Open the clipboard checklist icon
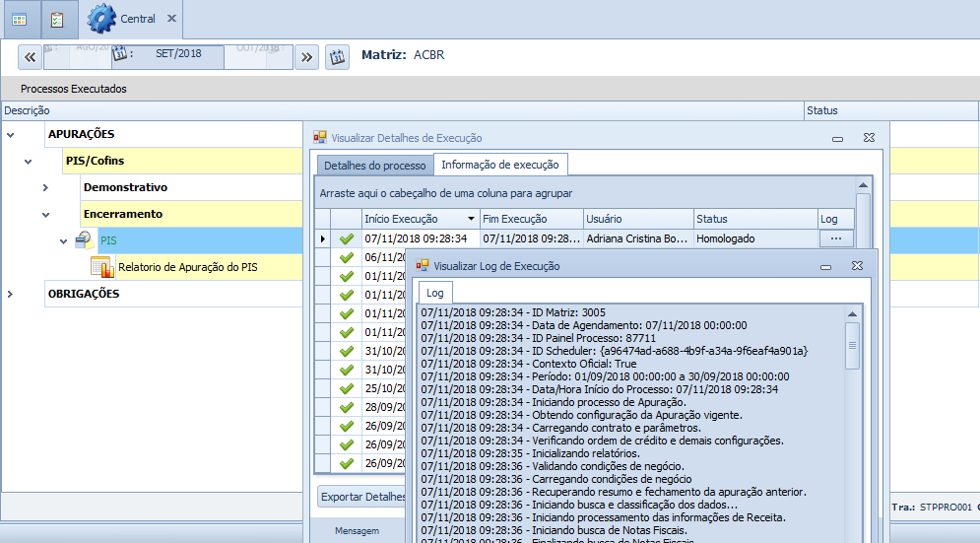The image size is (980, 543). (58, 19)
